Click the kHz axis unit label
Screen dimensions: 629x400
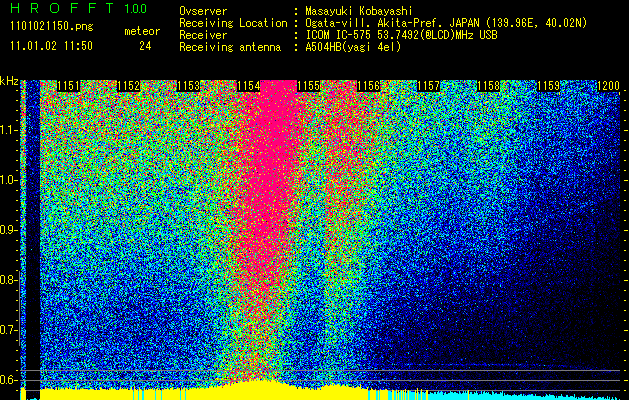coord(9,81)
